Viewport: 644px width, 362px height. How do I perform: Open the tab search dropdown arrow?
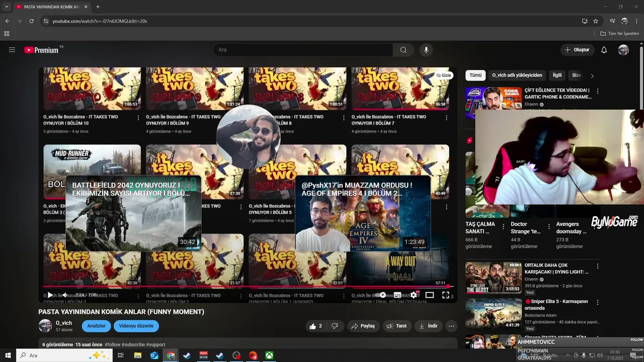tap(7, 7)
